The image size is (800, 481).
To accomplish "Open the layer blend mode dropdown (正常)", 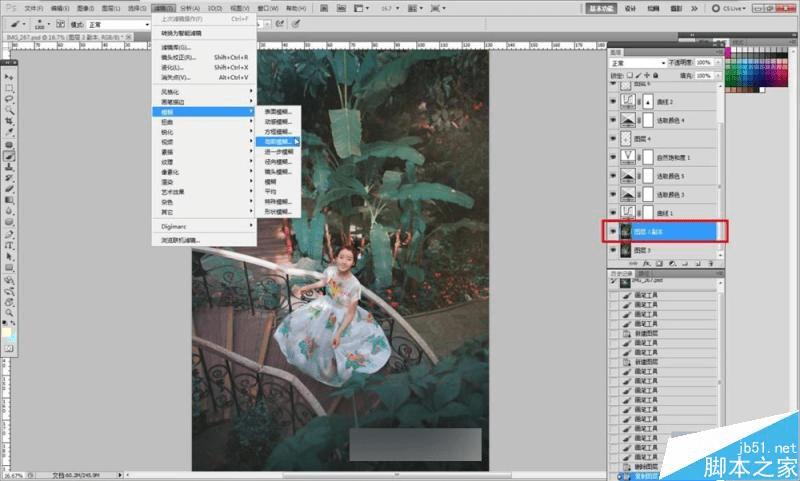I will [x=638, y=62].
